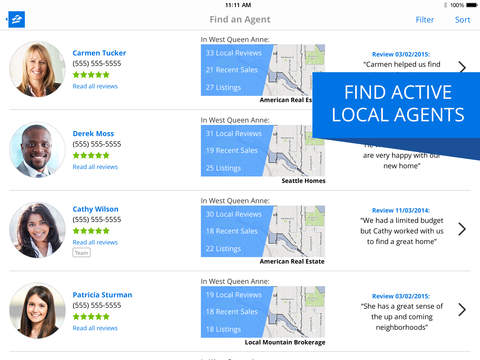
Task: Expand Carmen Tucker's row chevron arrow
Action: (462, 67)
